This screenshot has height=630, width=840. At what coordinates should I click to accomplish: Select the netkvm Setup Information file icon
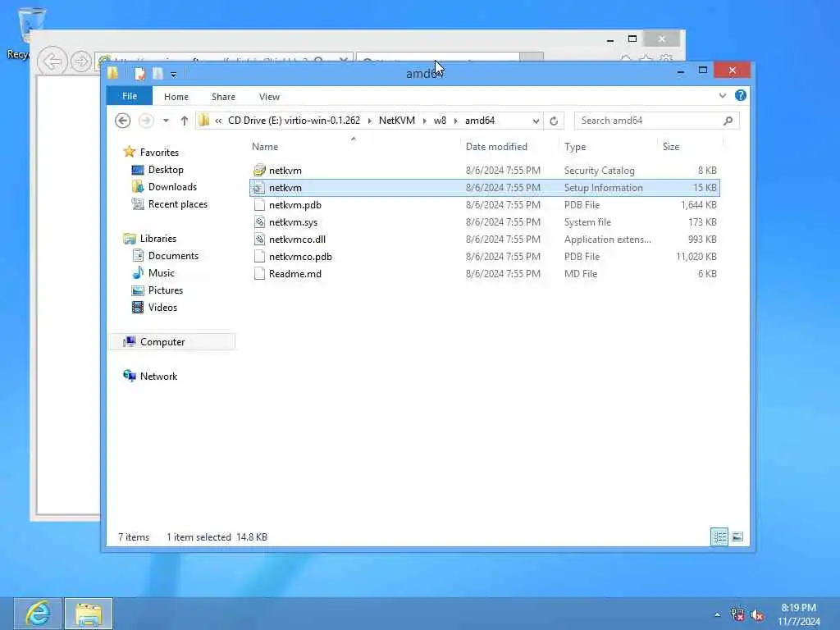pos(259,188)
